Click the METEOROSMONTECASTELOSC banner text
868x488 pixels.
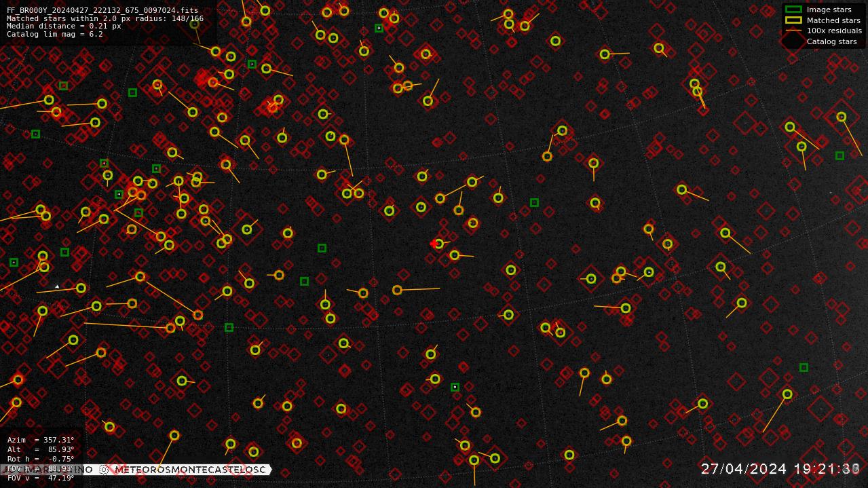(190, 469)
